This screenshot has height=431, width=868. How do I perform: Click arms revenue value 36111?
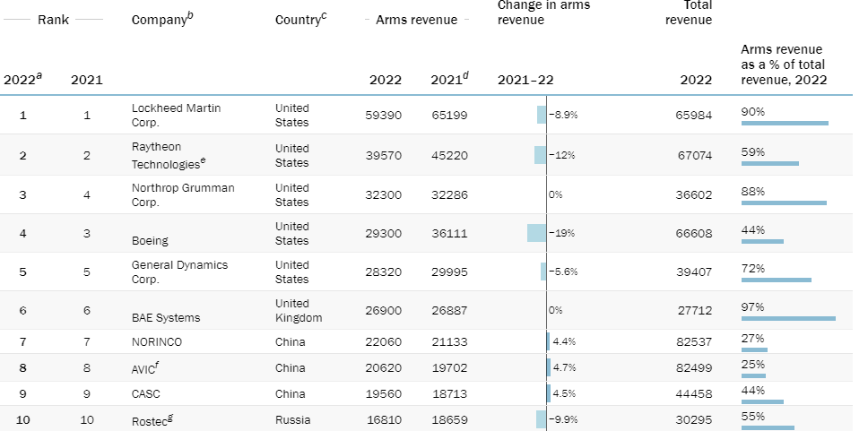(x=449, y=234)
